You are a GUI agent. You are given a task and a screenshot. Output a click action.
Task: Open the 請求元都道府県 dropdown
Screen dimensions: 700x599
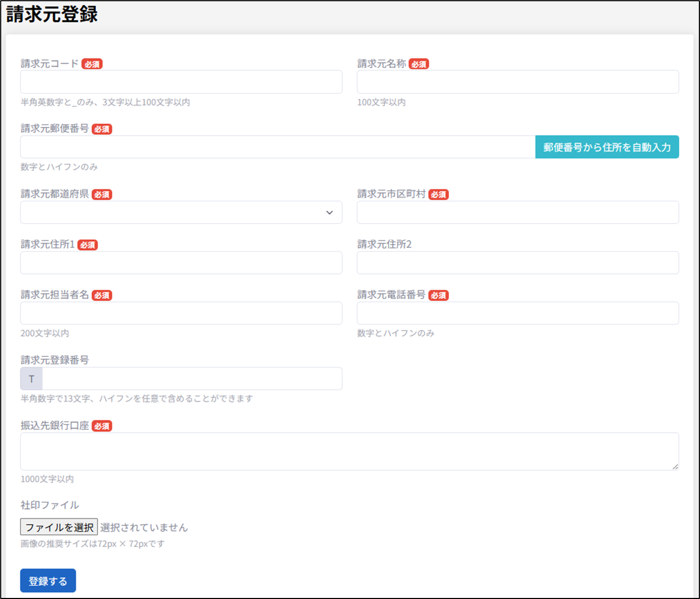point(181,212)
